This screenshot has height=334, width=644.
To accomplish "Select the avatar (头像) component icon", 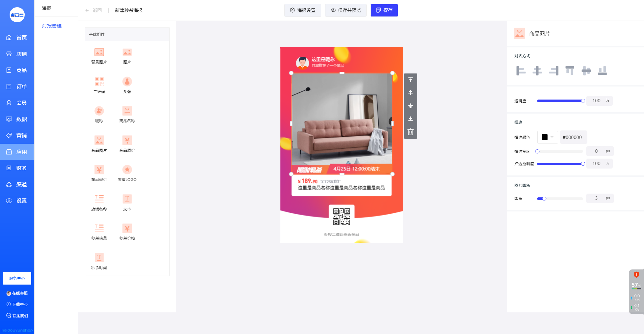I will (127, 82).
